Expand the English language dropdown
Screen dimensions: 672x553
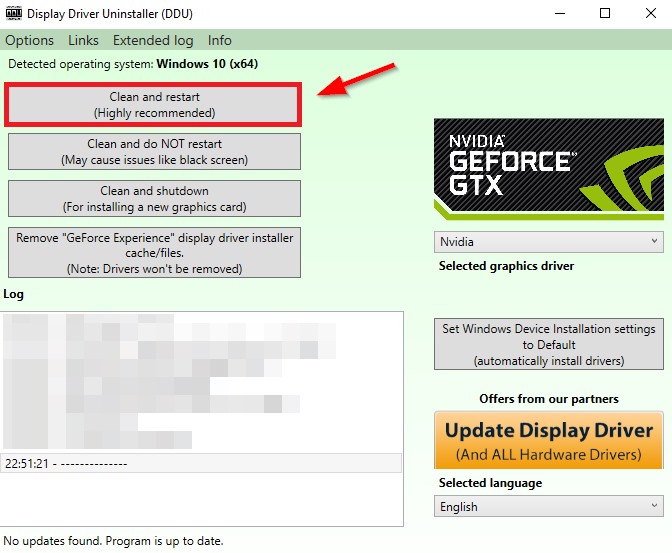(549, 506)
